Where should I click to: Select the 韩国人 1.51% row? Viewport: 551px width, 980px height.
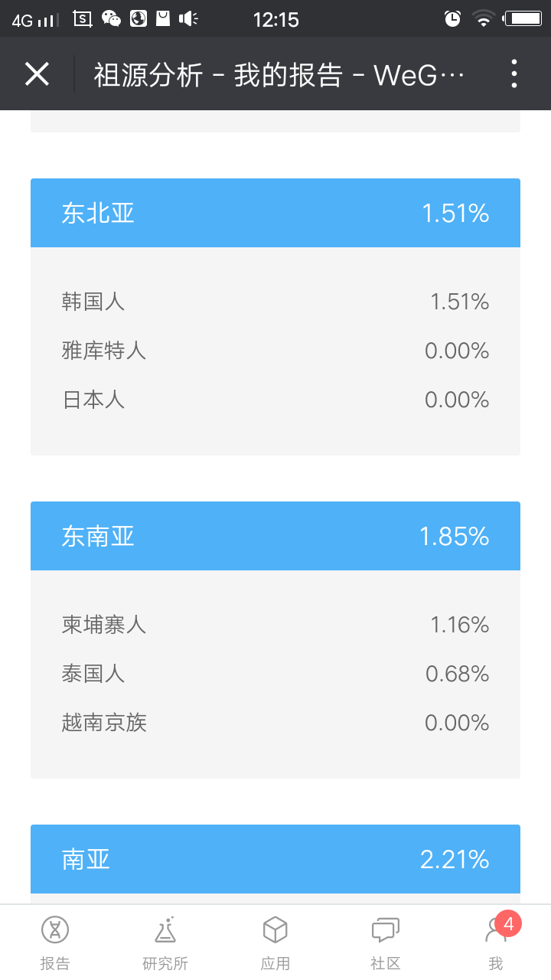pos(275,302)
